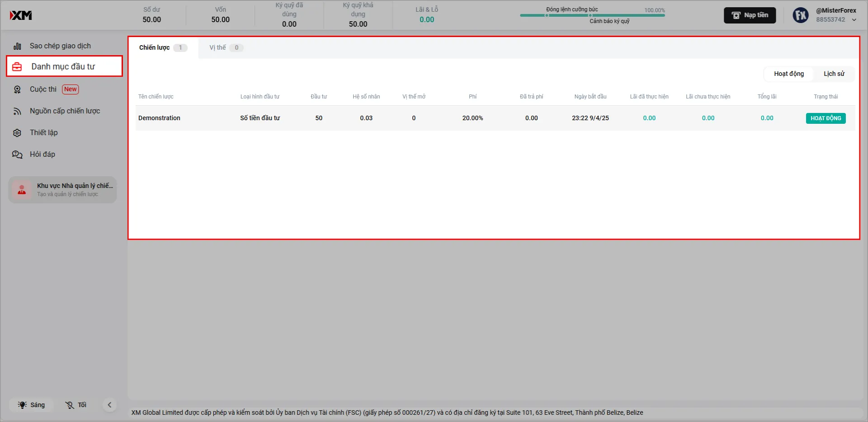Click the Vị thế mở column header
Screen dimensions: 868x422
click(414, 97)
